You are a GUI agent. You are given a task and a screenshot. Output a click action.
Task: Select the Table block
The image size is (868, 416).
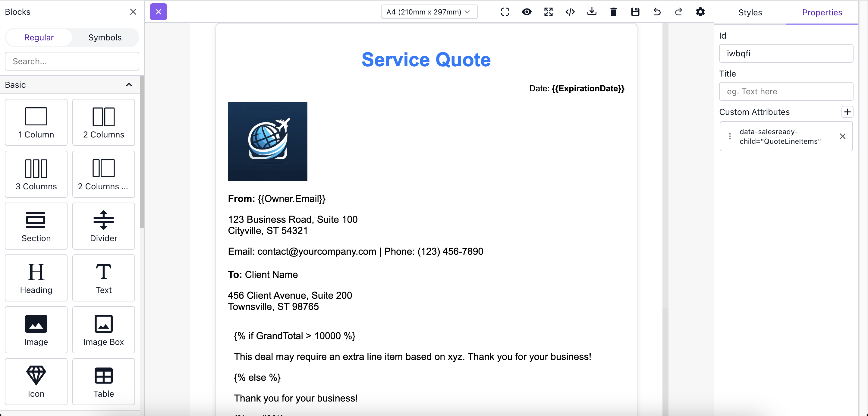pos(103,381)
